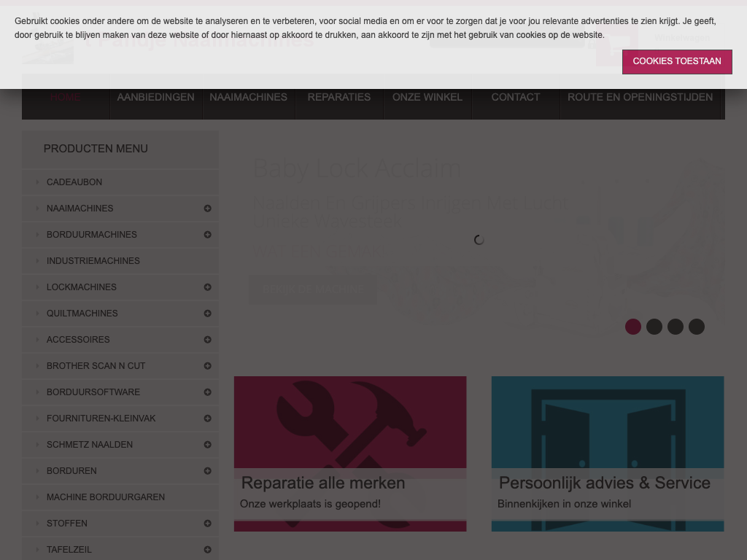747x560 pixels.
Task: Open the Aanbiedingen menu item
Action: (155, 98)
